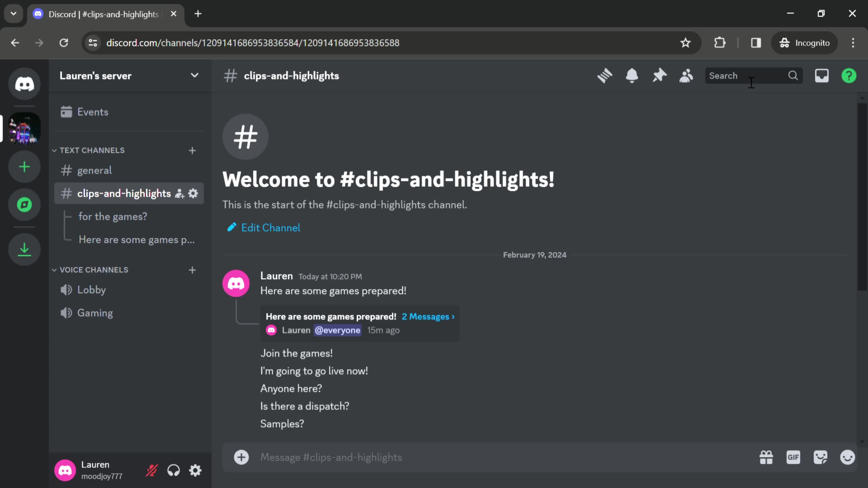Click message 'Is there a dispatch?'
Image resolution: width=868 pixels, height=488 pixels.
(x=305, y=406)
